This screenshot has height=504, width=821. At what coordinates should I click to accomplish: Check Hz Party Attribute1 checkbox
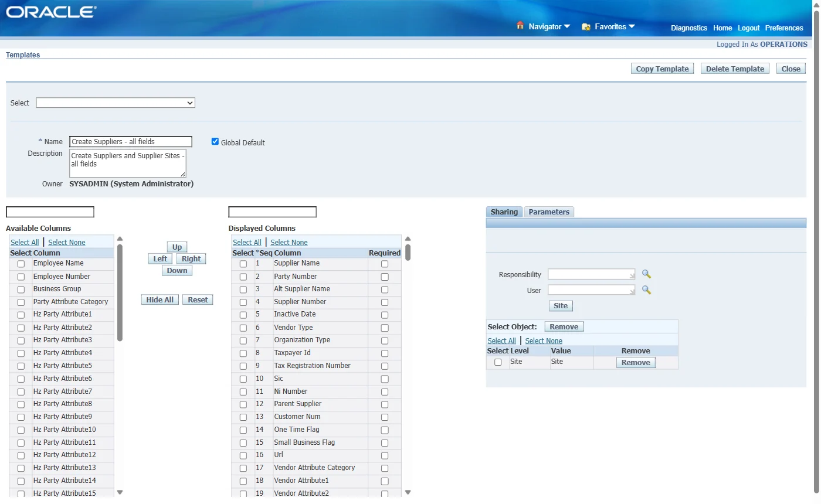pyautogui.click(x=21, y=315)
